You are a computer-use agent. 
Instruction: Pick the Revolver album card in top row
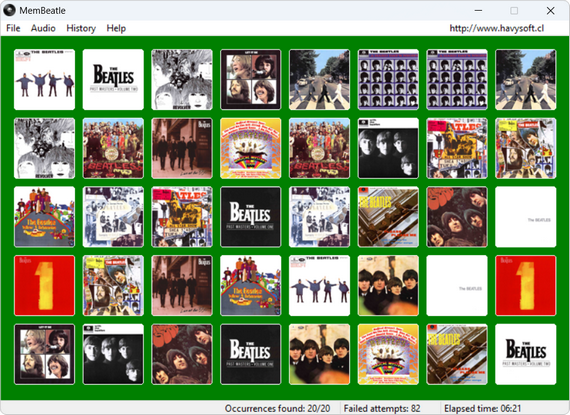182,80
